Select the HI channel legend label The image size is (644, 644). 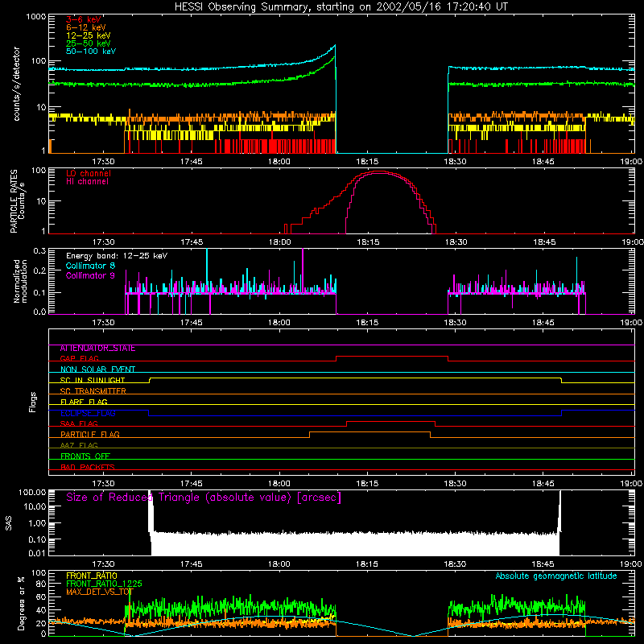(87, 182)
